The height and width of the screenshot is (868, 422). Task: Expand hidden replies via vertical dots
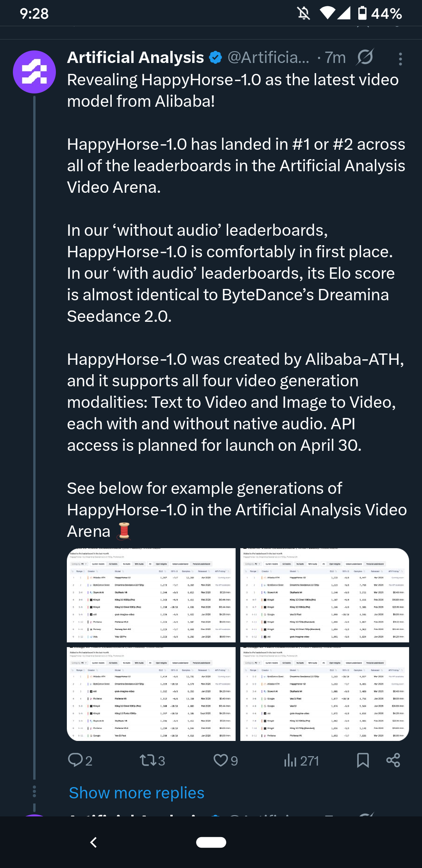pos(34,791)
